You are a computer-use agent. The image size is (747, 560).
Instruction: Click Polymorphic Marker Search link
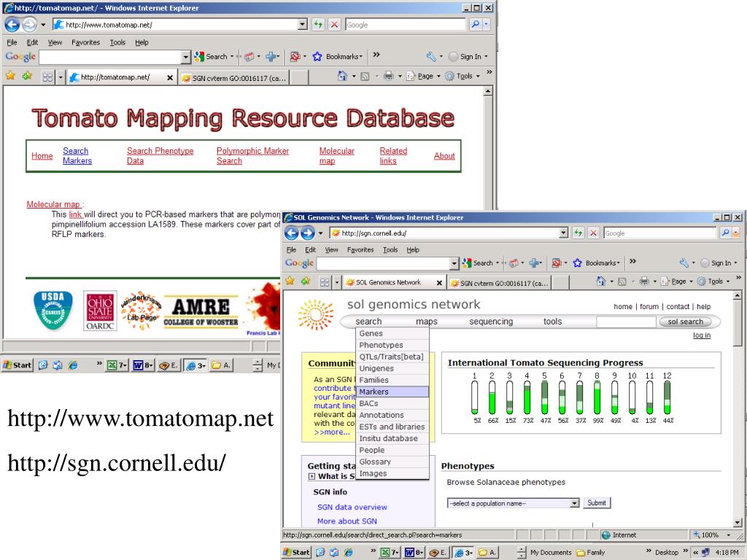point(252,156)
